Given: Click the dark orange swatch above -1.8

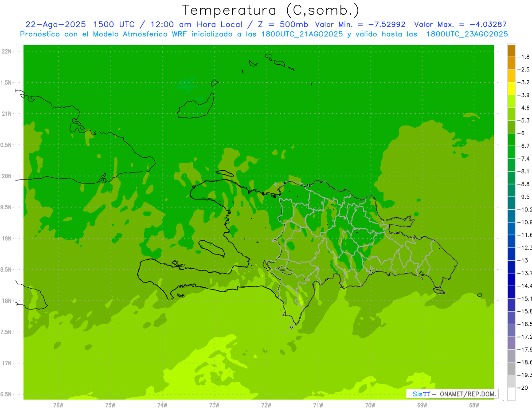Looking at the screenshot, I should [x=511, y=51].
